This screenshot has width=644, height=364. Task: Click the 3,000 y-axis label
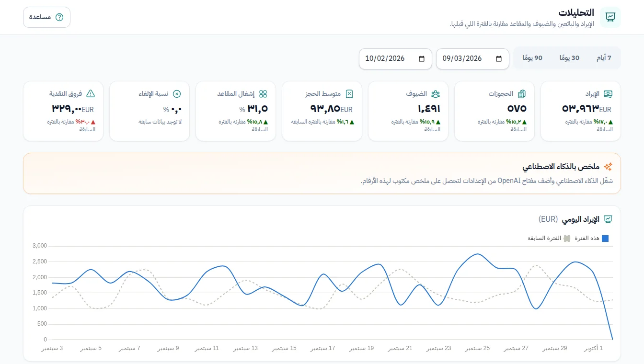[x=39, y=246]
